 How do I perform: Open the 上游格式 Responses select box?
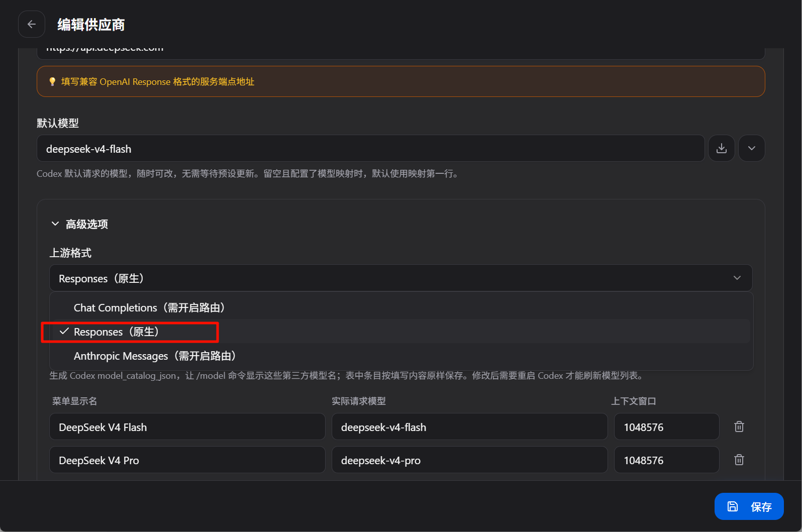tap(400, 278)
